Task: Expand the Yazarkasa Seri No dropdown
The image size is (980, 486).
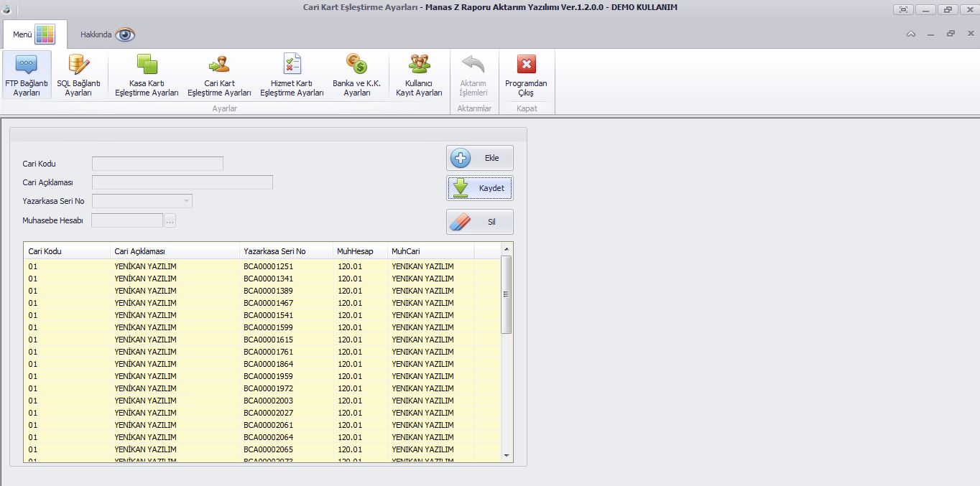Action: 187,202
